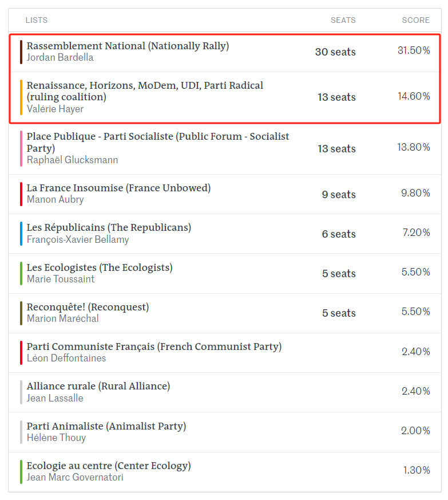Click the 31.50% score value
Screen dimensions: 448x500
click(x=414, y=50)
